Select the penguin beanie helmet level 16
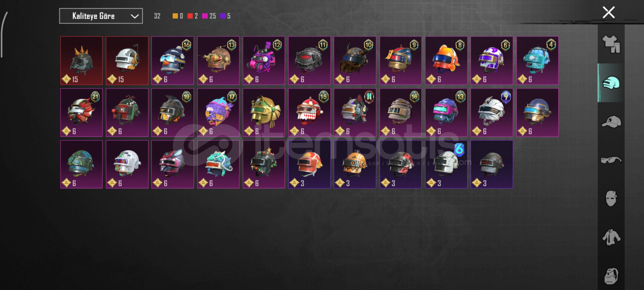The image size is (644, 290). [173, 61]
